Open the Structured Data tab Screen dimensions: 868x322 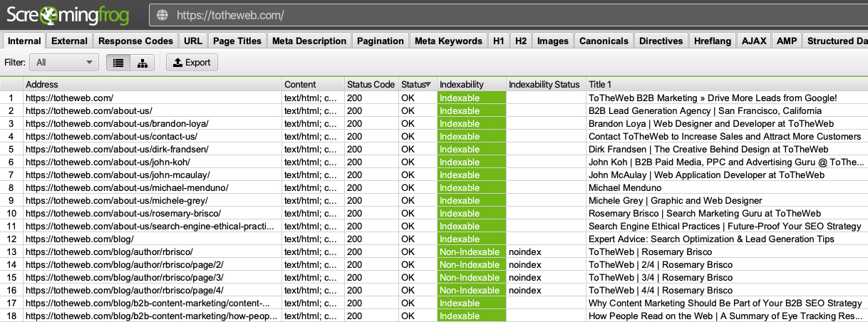coord(835,41)
